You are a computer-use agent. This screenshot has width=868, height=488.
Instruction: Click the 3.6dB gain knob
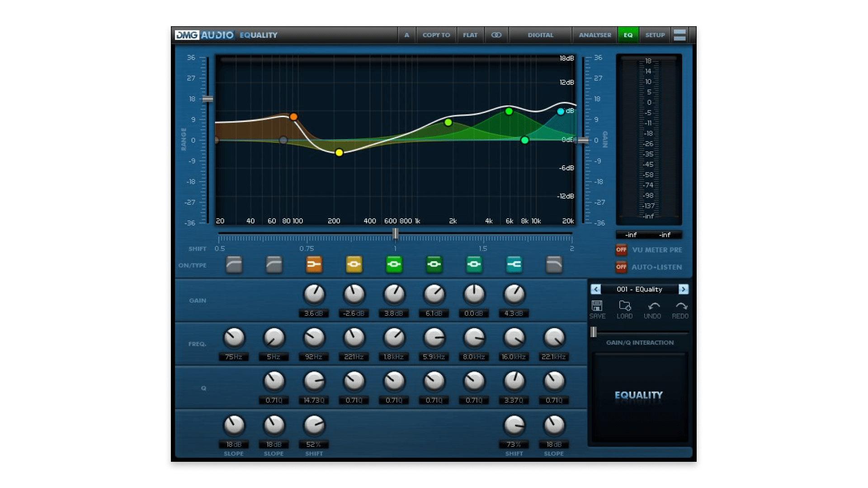[x=314, y=294]
